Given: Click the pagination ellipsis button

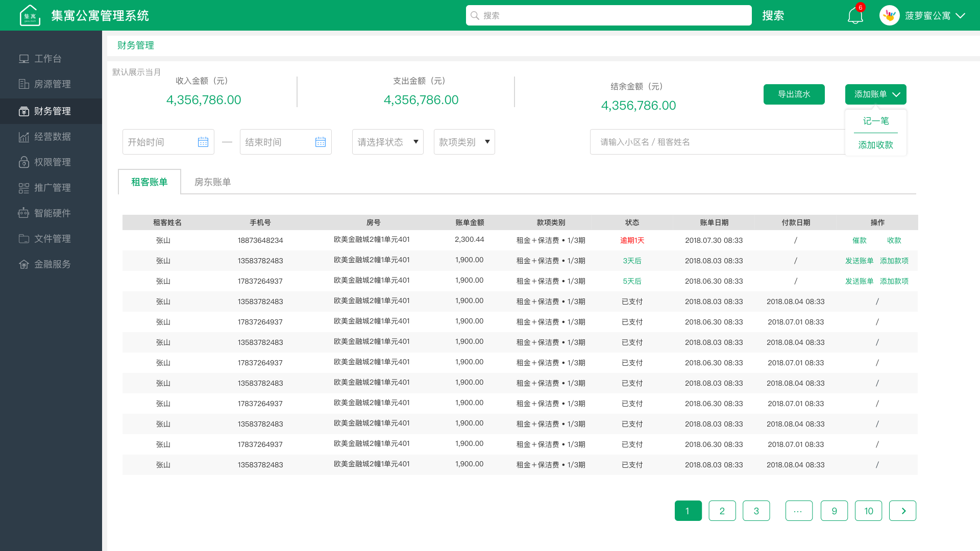Looking at the screenshot, I should pyautogui.click(x=799, y=511).
